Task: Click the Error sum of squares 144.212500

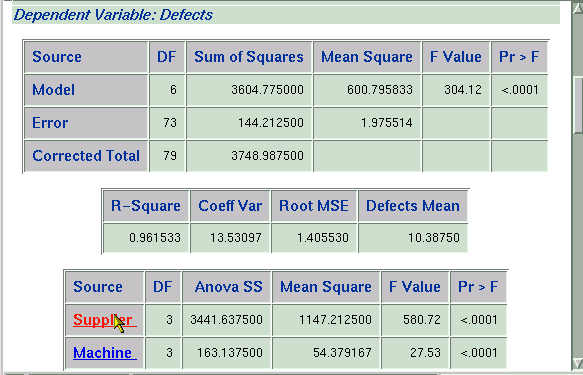Action: click(x=271, y=123)
